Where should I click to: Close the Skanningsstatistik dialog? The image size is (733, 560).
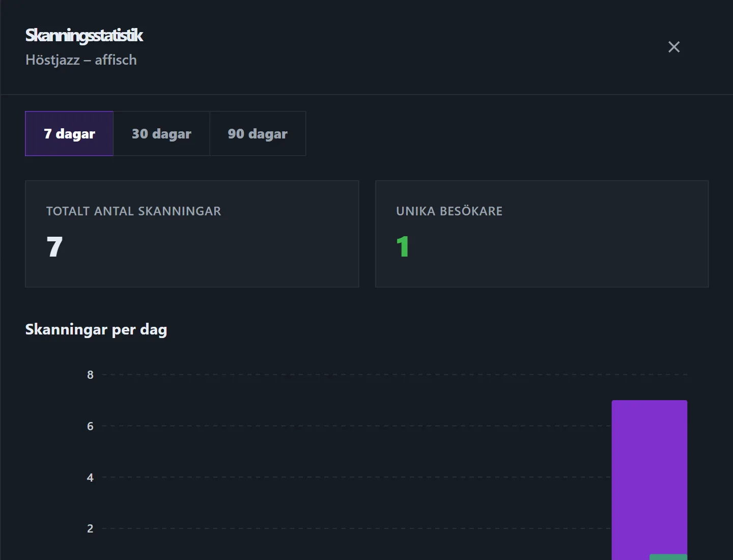coord(674,47)
